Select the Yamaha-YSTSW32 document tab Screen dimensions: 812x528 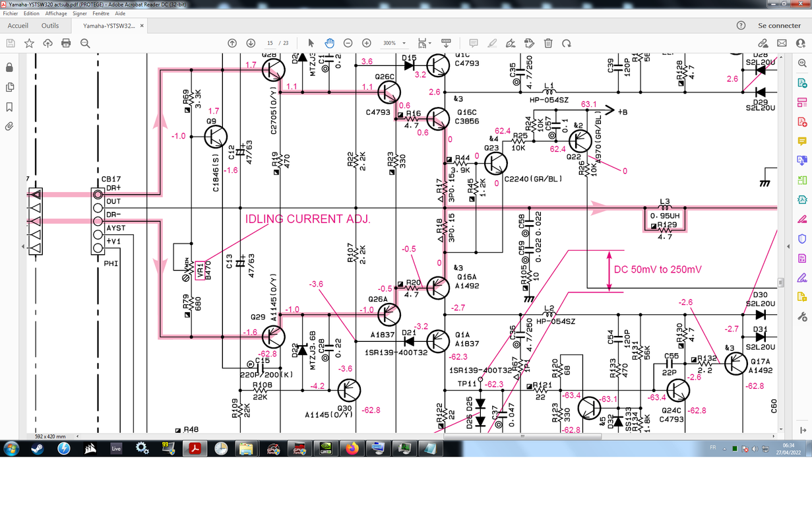coord(109,26)
